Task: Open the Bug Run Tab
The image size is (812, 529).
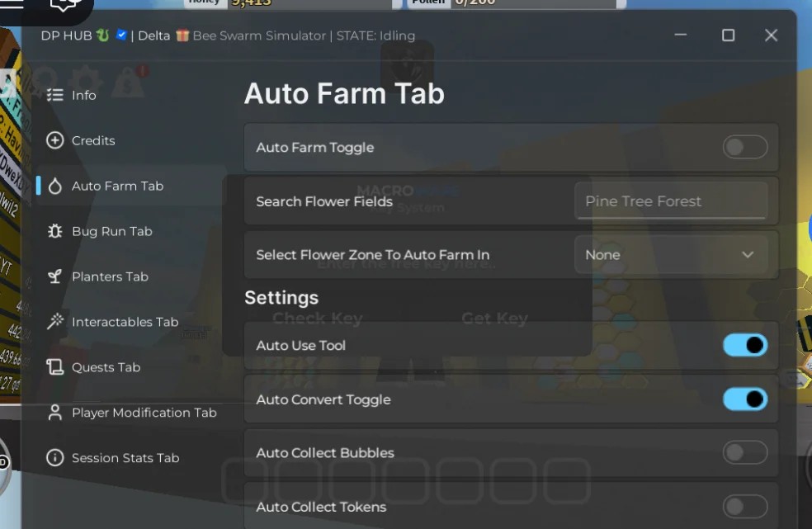Action: point(131,231)
